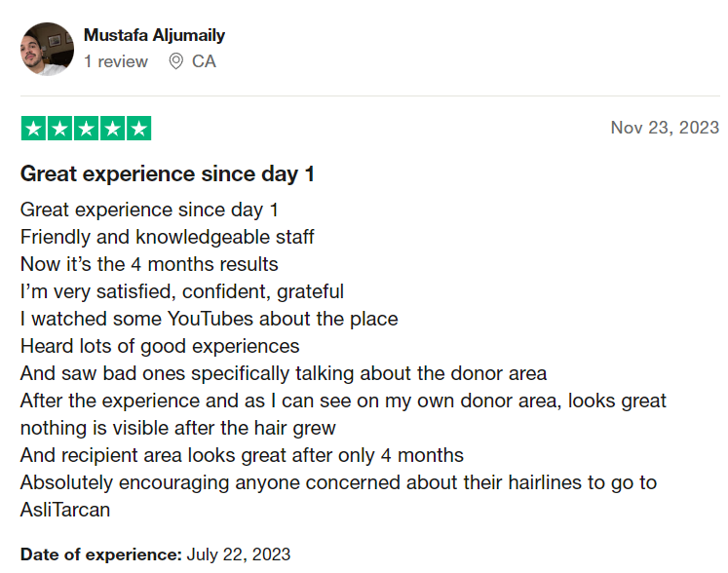Click the July 22, 2023 experience date
This screenshot has width=728, height=573.
(238, 554)
